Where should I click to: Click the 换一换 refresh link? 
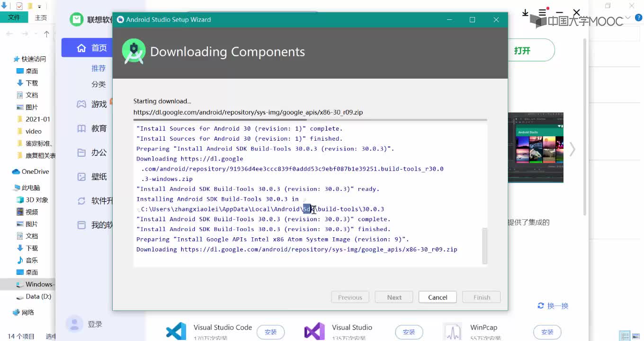(553, 306)
